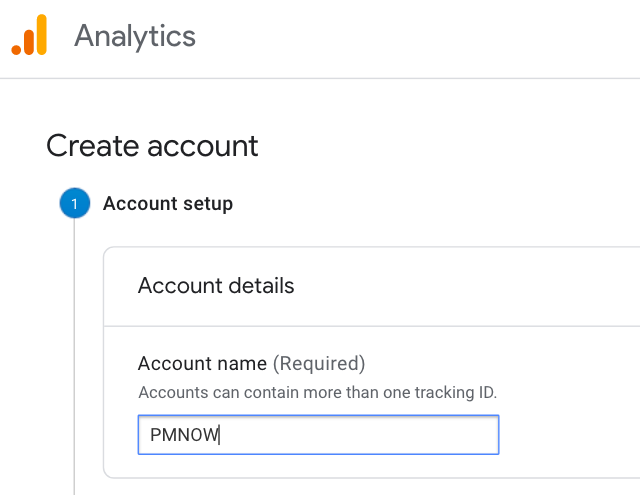
Task: Click the small orange dot in the Analytics logo
Action: [16, 50]
